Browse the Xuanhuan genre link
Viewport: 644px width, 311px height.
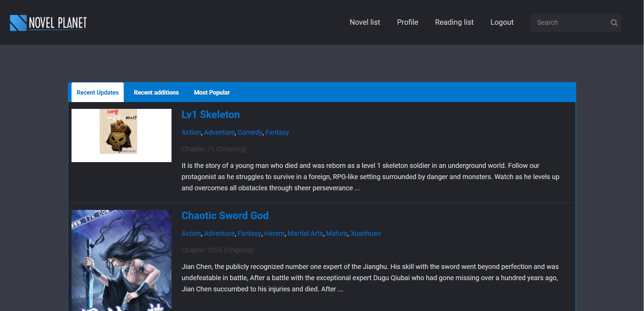(365, 233)
